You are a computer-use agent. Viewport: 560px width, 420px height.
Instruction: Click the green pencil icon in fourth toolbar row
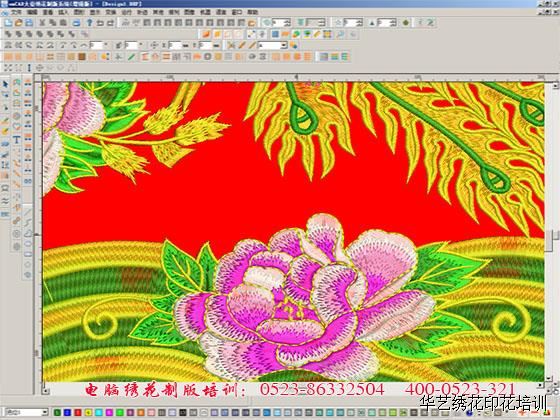[x=131, y=57]
